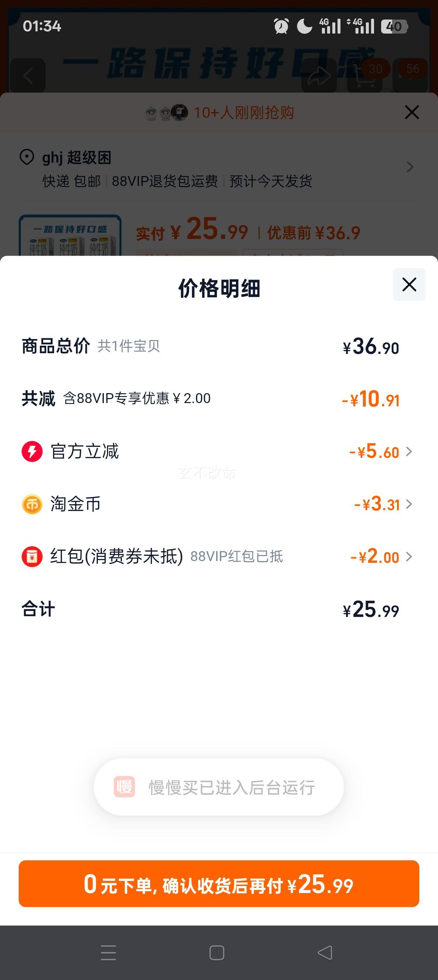Tap the 官方立减 lightning icon
The width and height of the screenshot is (438, 980).
coord(32,451)
